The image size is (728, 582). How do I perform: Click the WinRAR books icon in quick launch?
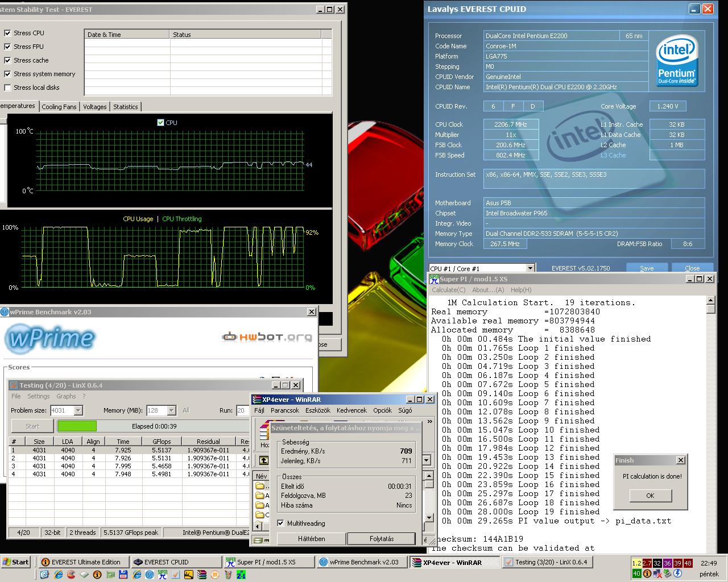pos(202,575)
